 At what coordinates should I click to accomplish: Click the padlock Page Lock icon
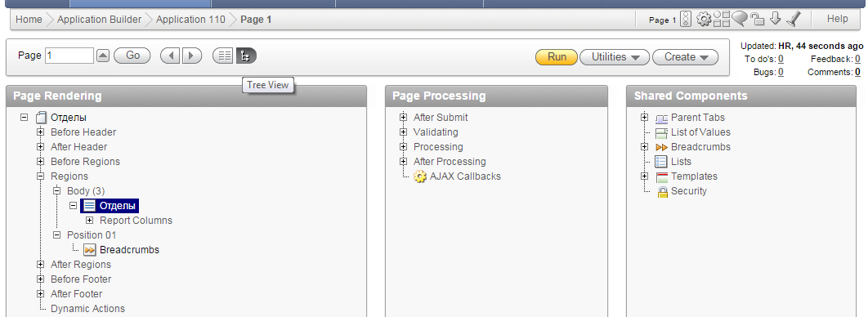coord(757,20)
